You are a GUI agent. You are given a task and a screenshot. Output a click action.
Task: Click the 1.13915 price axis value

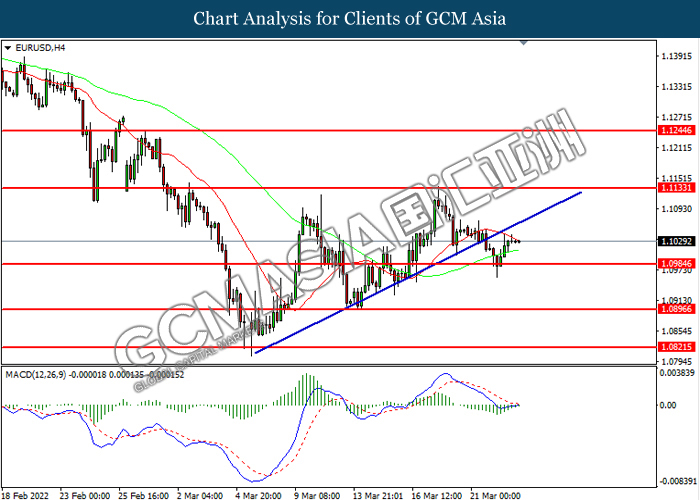click(677, 56)
